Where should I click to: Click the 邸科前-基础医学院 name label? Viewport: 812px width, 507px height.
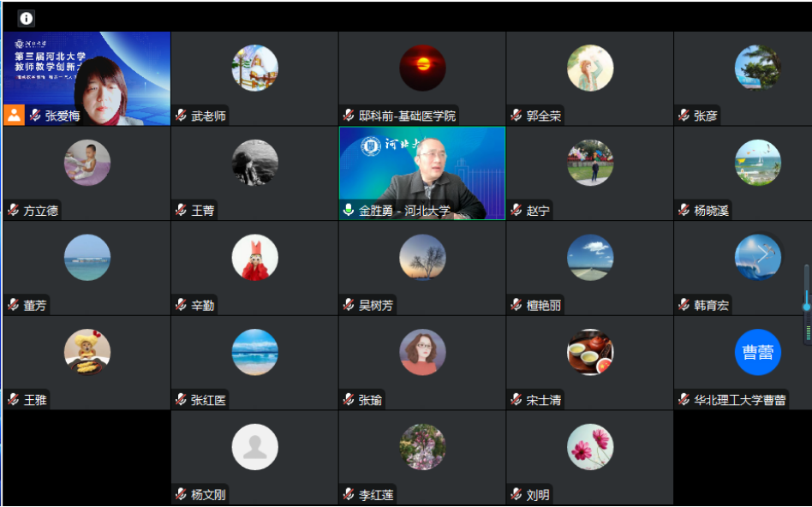pyautogui.click(x=407, y=116)
